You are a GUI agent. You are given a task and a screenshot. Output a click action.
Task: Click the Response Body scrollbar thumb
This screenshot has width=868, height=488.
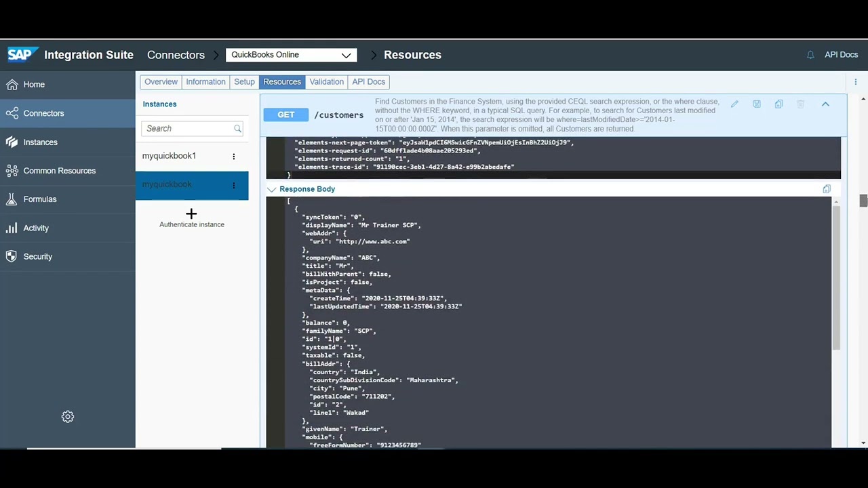[836, 278]
